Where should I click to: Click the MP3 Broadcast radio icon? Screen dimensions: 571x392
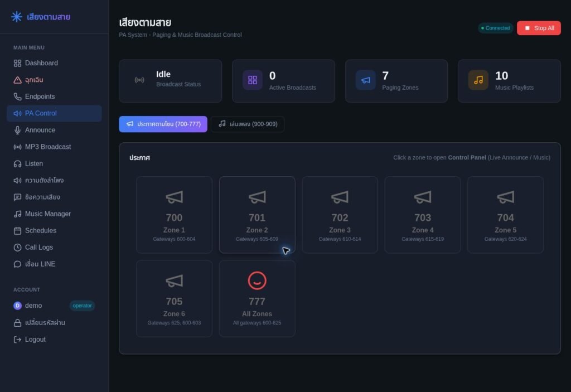pos(17,147)
